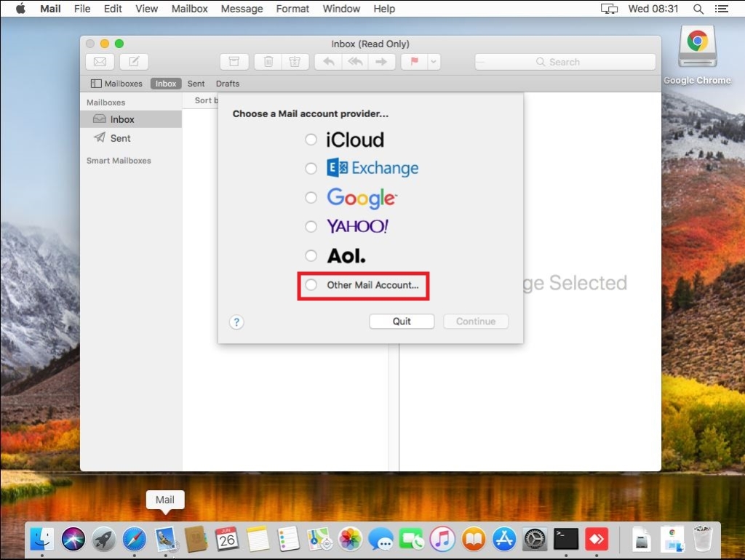Select Inbox in the favorites bar
Screen dimensions: 745x560
tap(166, 84)
